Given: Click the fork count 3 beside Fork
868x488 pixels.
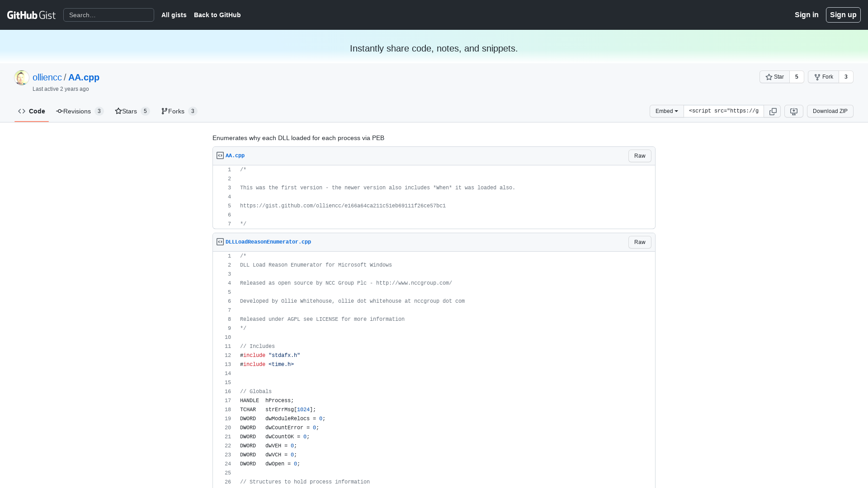Looking at the screenshot, I should [x=846, y=77].
